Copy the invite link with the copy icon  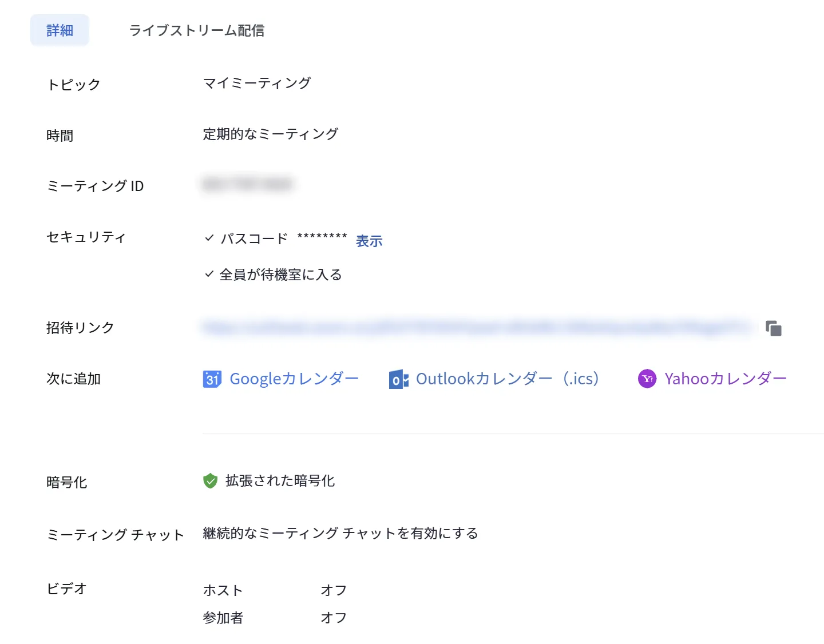pyautogui.click(x=774, y=328)
